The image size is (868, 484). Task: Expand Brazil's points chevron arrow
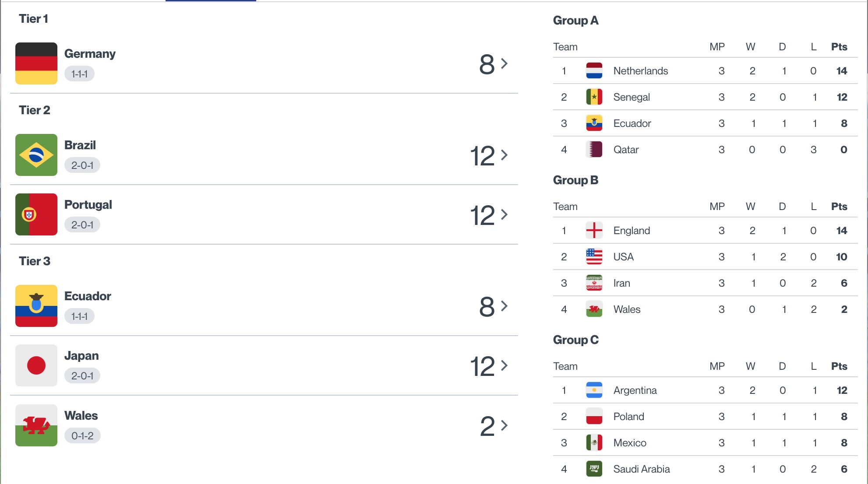505,155
